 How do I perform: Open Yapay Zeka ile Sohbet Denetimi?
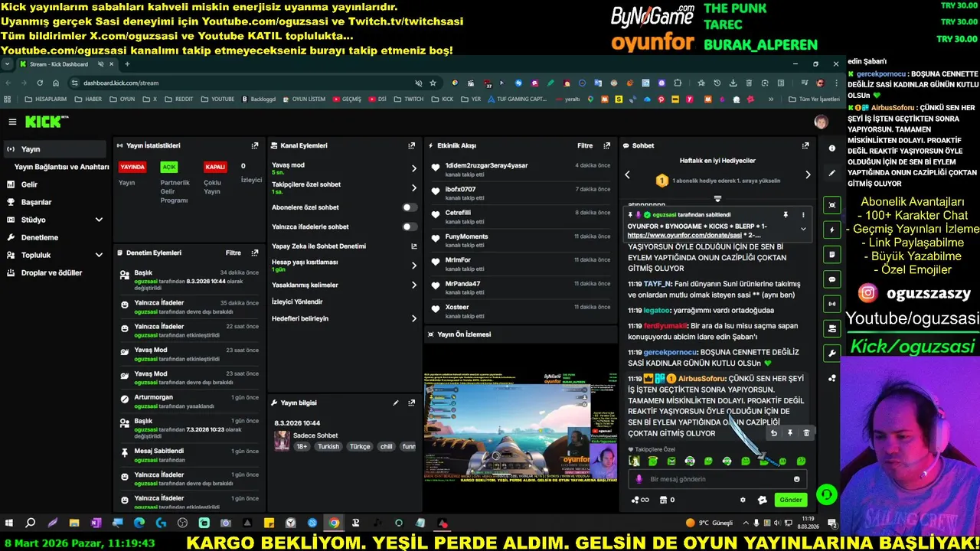click(x=345, y=246)
